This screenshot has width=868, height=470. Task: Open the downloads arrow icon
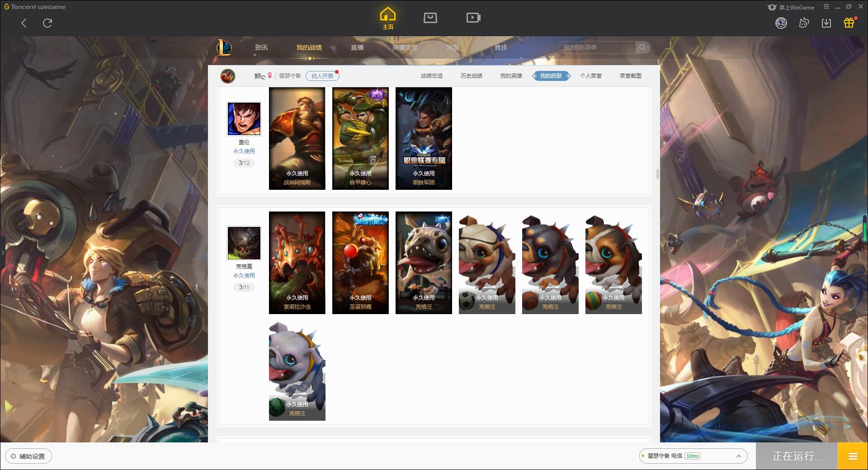[x=826, y=23]
